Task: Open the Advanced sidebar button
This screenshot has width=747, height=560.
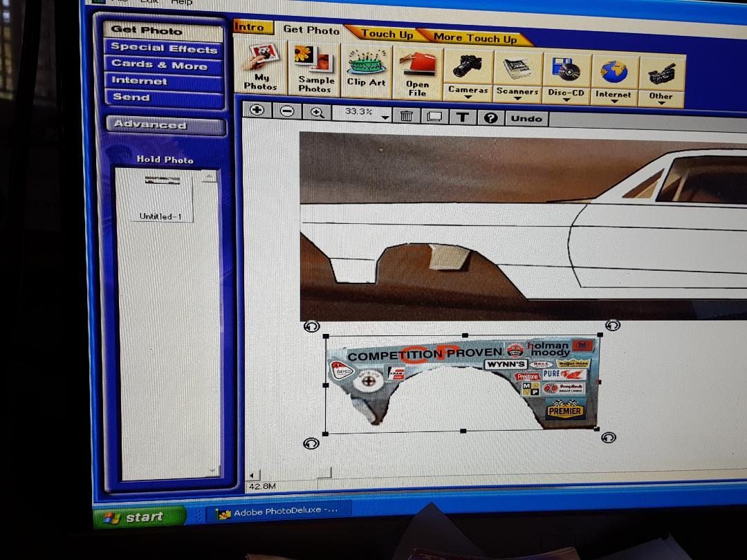Action: click(x=166, y=125)
